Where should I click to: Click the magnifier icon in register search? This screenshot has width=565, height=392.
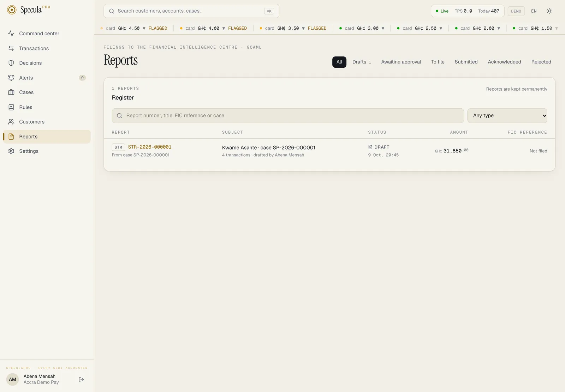(119, 116)
